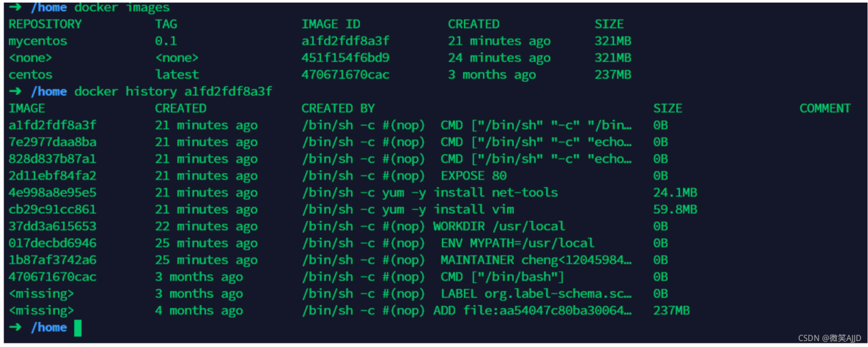Image resolution: width=868 pixels, height=347 pixels.
Task: Click the 59.8MB size value
Action: pos(675,209)
